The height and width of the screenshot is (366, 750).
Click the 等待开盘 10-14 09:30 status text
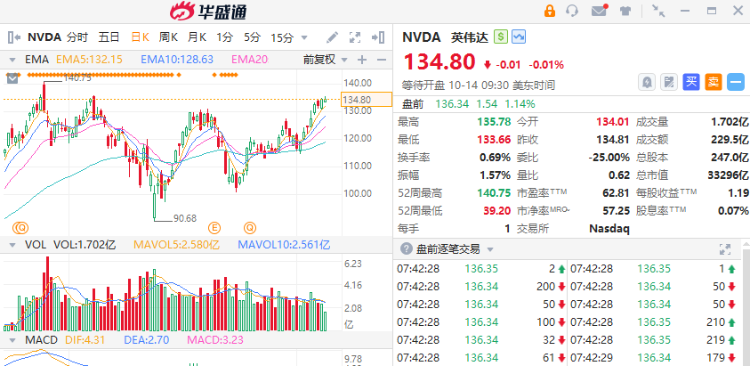479,86
